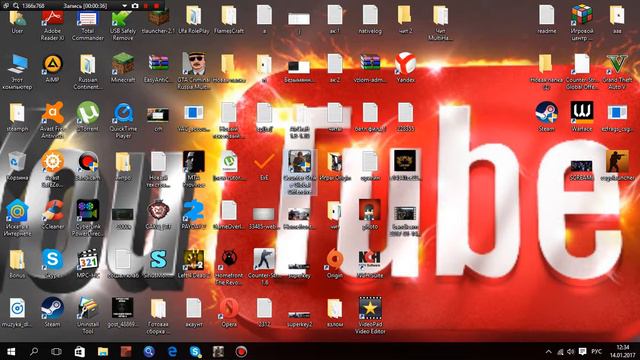
Task: Launch Microsoft Edge from the taskbar
Action: point(172,351)
